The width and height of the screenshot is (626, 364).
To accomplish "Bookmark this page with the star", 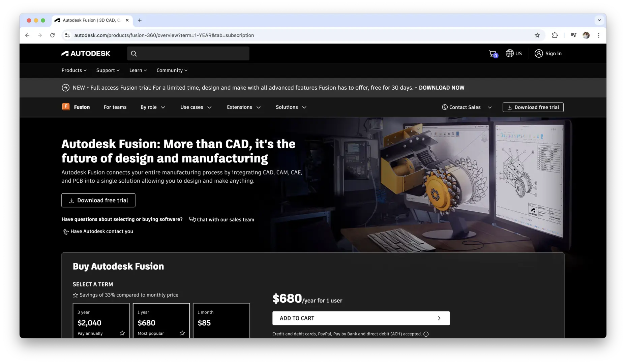I will (537, 35).
